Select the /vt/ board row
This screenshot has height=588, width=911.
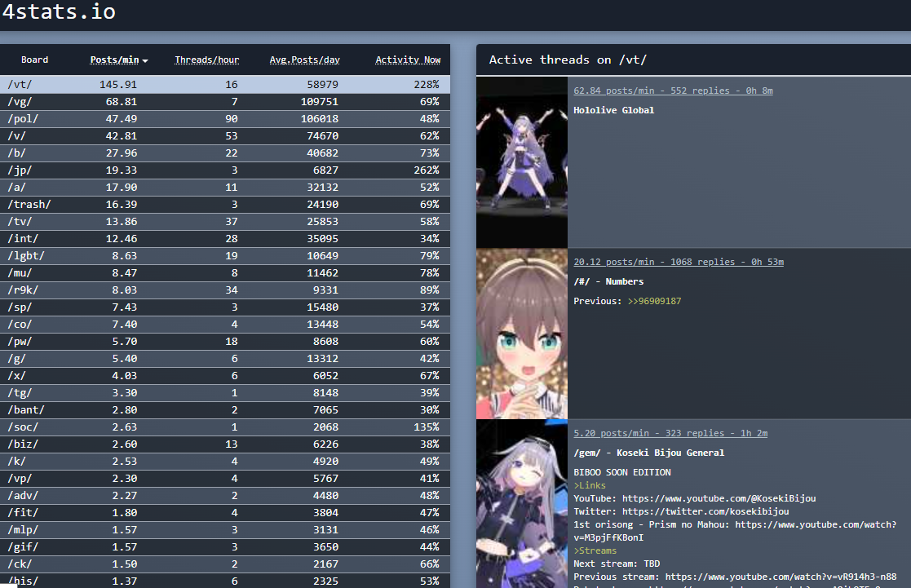(x=225, y=84)
